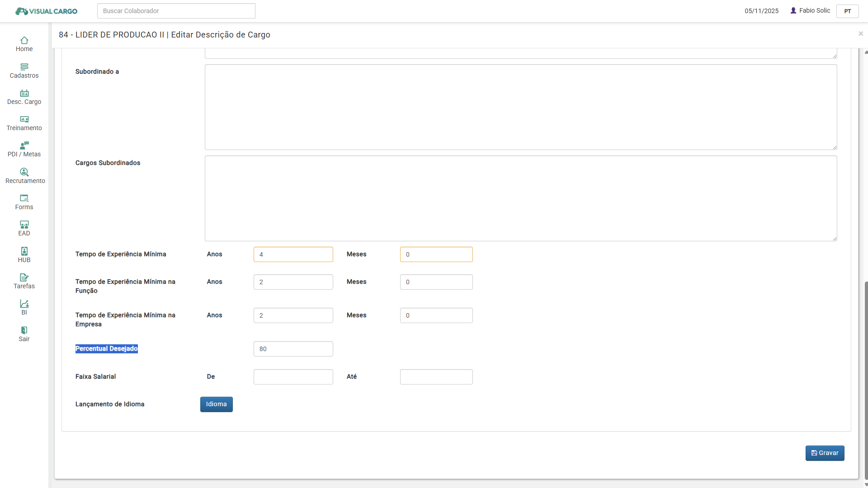
Task: Close the Editar Descrição de Cargo dialog
Action: 860,34
